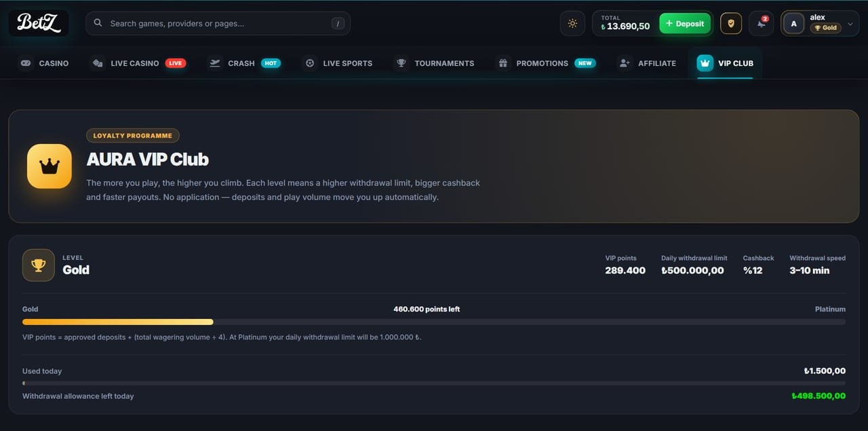The width and height of the screenshot is (868, 431).
Task: Click withdrawal allowance left ₺498.500,00
Action: point(818,396)
